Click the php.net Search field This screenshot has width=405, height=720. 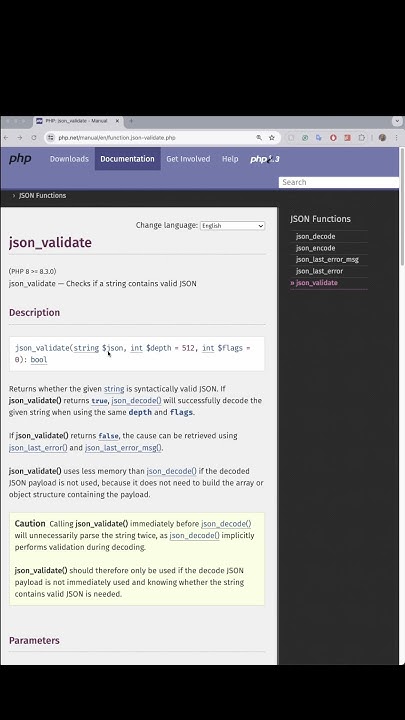339,182
